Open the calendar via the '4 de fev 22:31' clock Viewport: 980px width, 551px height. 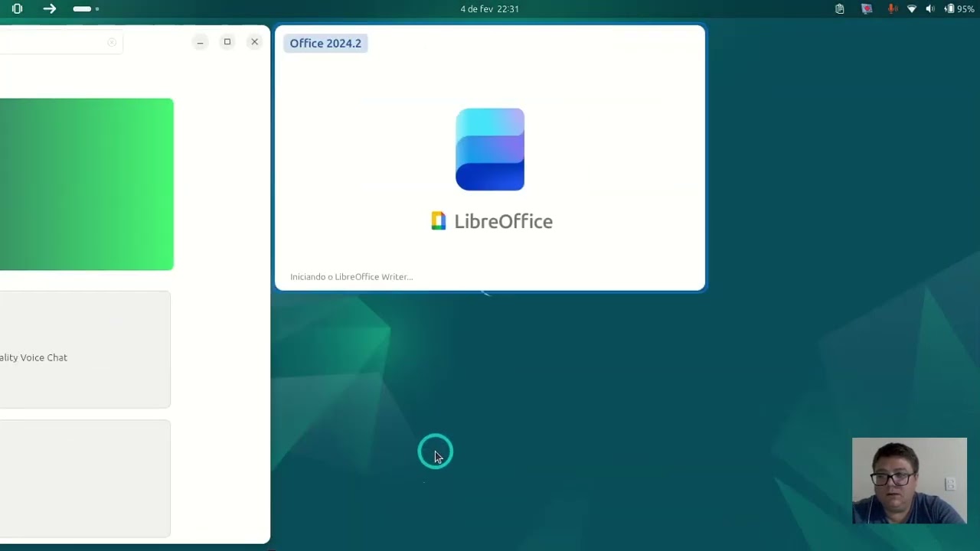pos(489,8)
